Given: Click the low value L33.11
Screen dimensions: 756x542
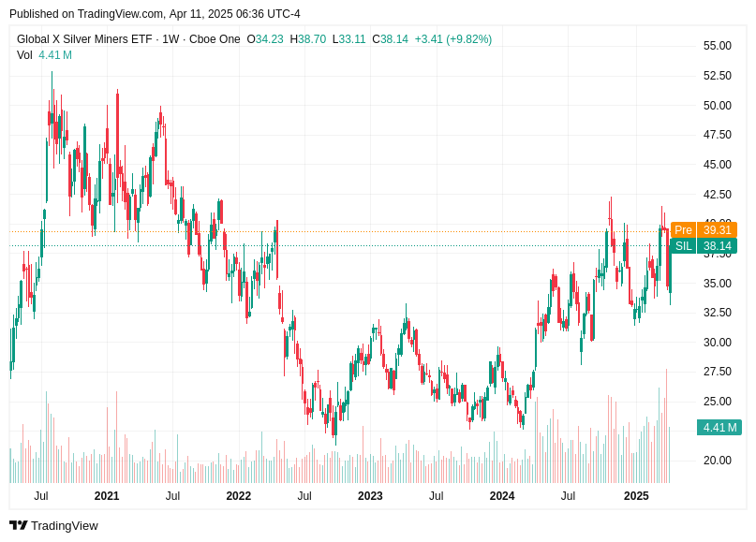Looking at the screenshot, I should (349, 39).
